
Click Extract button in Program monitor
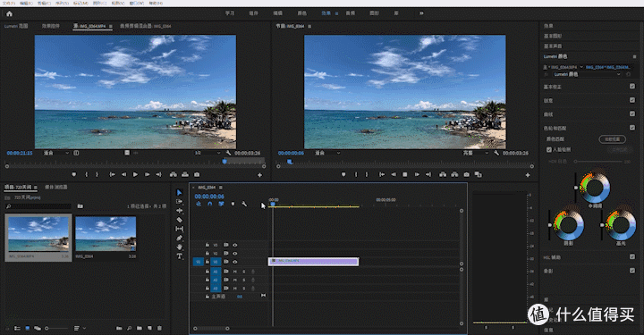454,175
